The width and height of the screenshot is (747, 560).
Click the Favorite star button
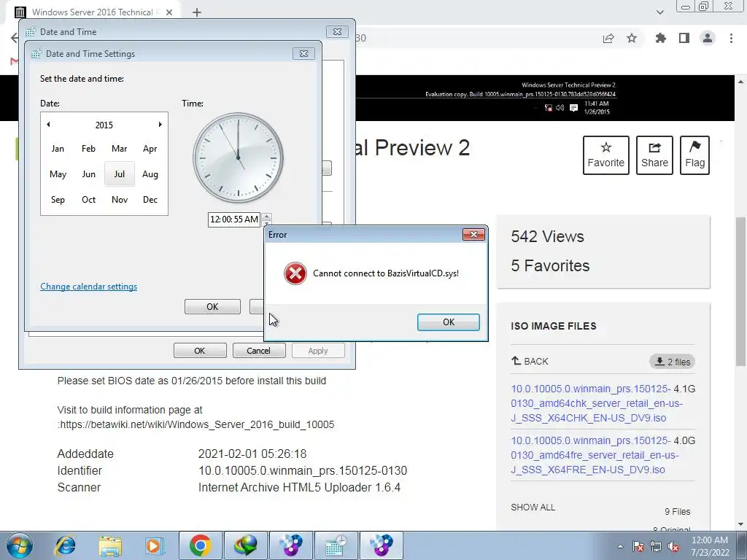pos(606,155)
